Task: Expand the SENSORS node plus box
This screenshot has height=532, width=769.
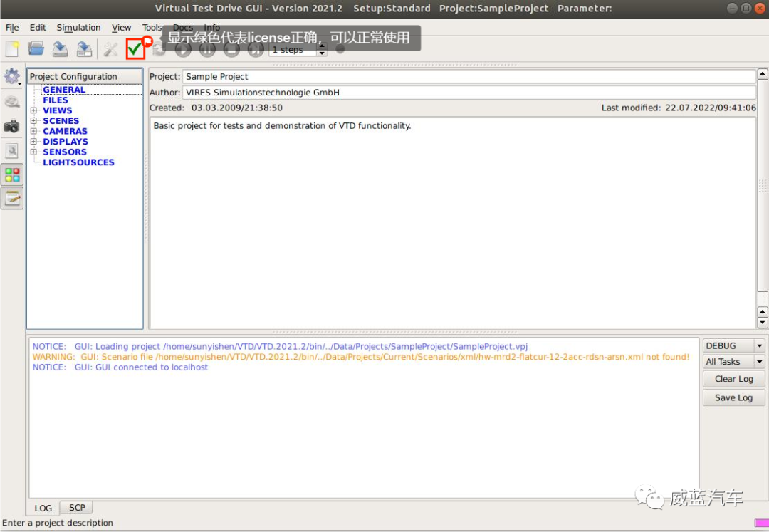Action: tap(33, 152)
